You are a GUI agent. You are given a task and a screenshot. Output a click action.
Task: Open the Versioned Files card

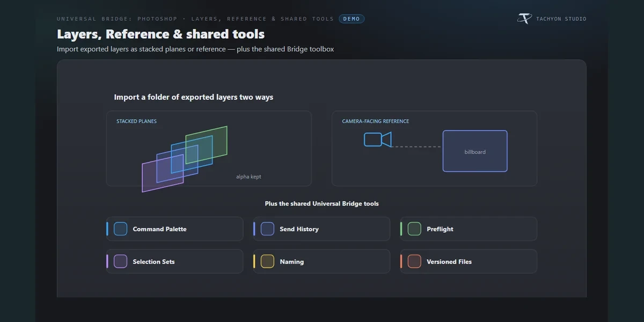pyautogui.click(x=469, y=261)
